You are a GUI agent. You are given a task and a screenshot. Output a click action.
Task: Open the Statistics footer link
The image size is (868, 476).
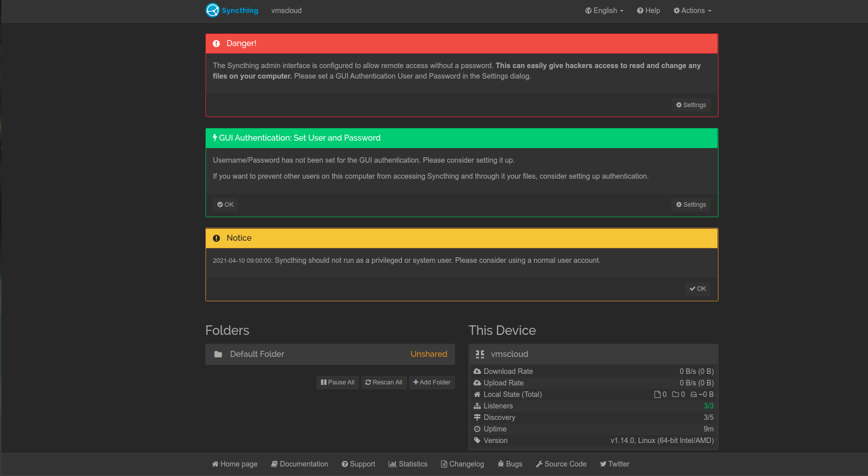point(408,464)
